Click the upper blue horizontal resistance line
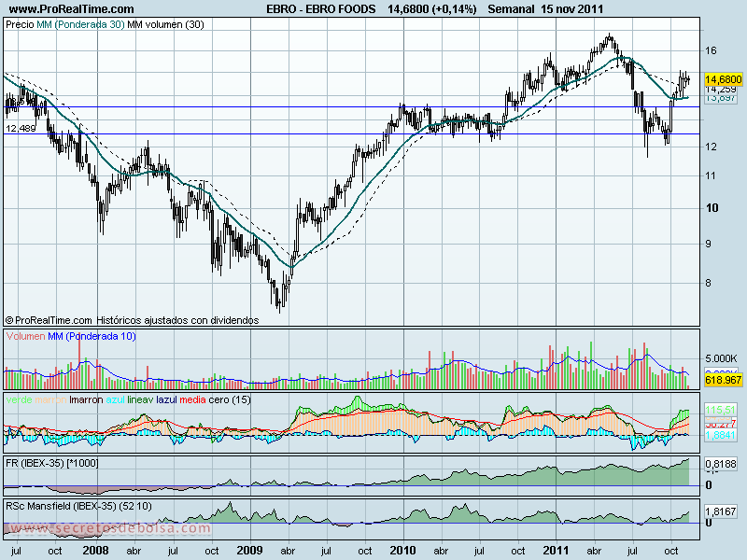Image resolution: width=747 pixels, height=560 pixels. point(352,107)
